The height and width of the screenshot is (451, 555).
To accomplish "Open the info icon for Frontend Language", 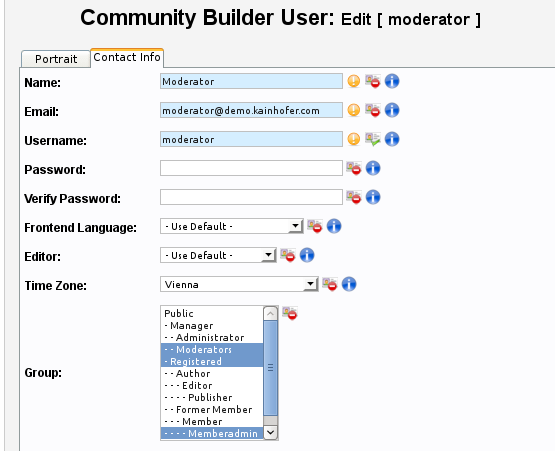I will point(334,226).
